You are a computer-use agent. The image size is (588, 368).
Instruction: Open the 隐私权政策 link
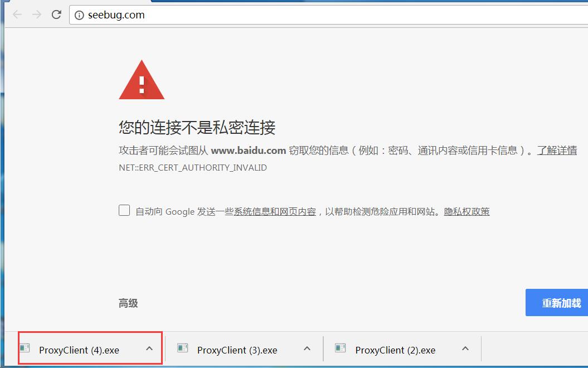pyautogui.click(x=466, y=212)
